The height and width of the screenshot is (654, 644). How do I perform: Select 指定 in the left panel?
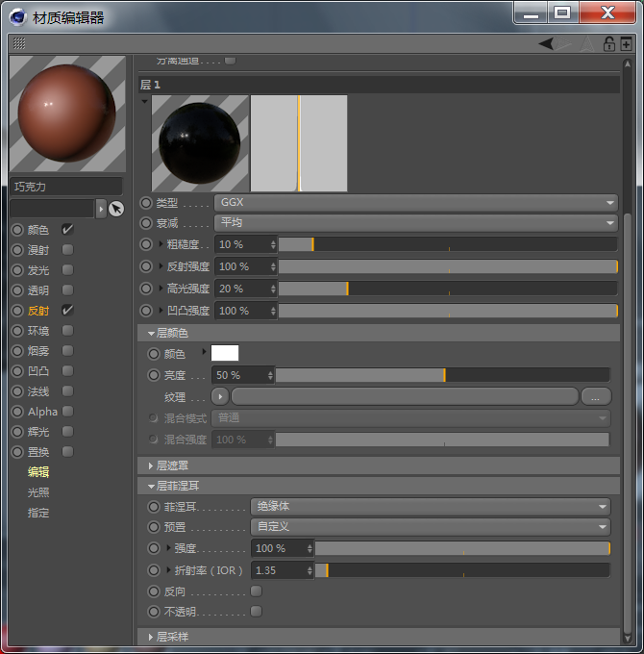38,513
